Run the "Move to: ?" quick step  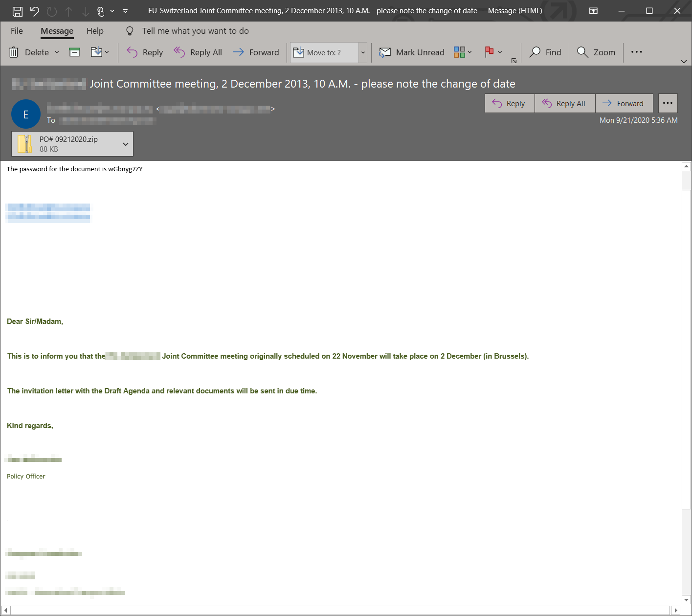(x=325, y=52)
